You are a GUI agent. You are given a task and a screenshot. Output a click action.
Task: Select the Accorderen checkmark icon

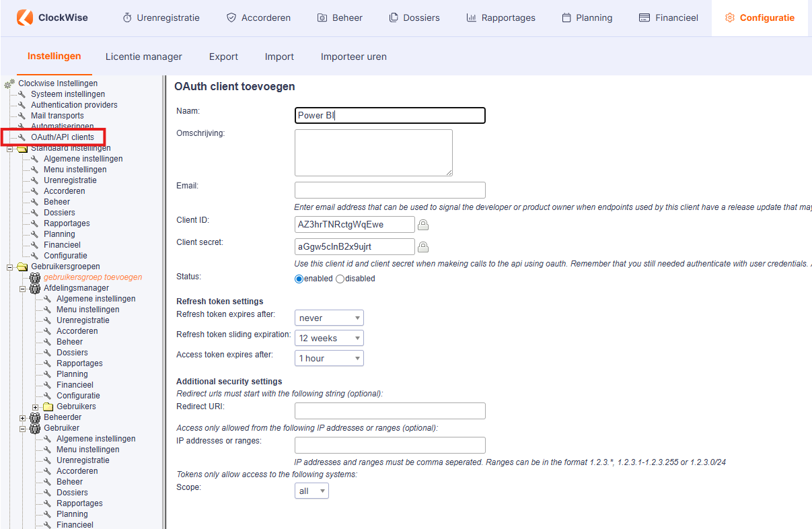tap(230, 17)
